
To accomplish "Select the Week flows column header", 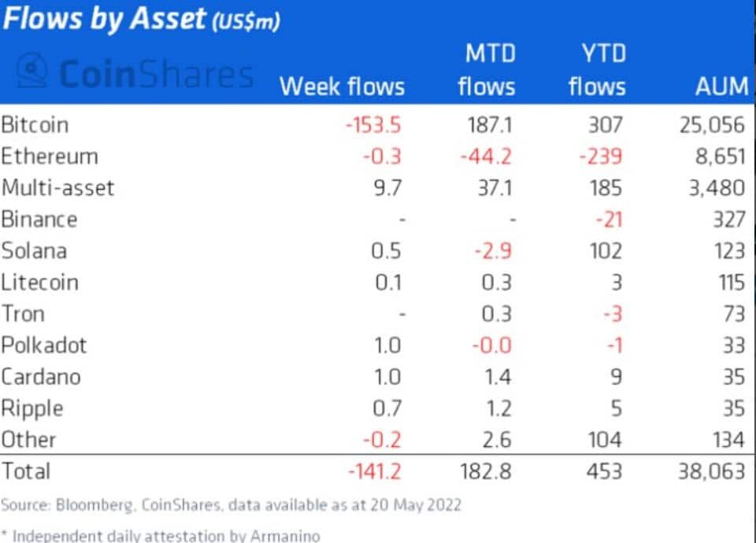I will click(343, 87).
